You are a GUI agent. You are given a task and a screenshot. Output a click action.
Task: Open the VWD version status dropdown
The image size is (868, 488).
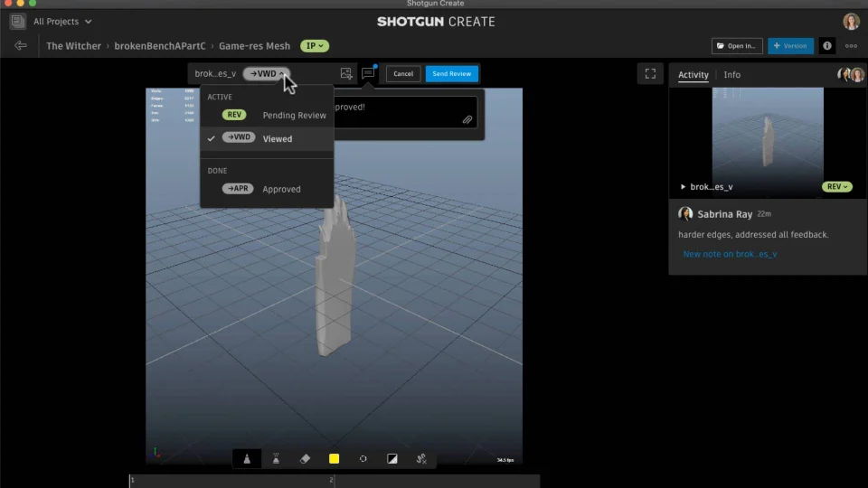pyautogui.click(x=266, y=73)
